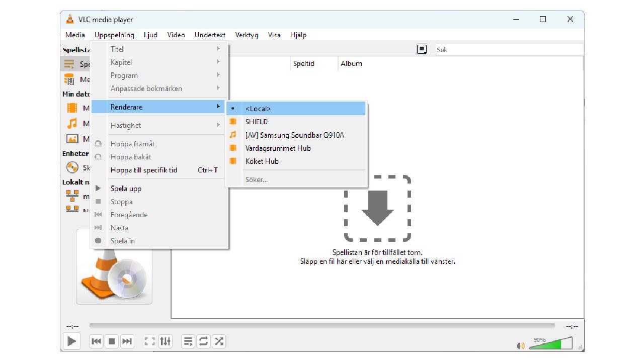Click the Sök search field
644x362 pixels.
pyautogui.click(x=508, y=50)
